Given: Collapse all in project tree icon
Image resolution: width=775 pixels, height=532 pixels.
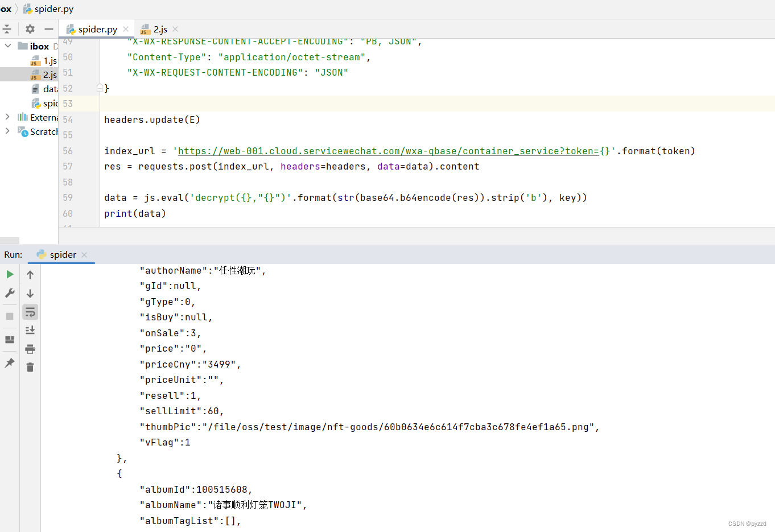Looking at the screenshot, I should [x=7, y=29].
